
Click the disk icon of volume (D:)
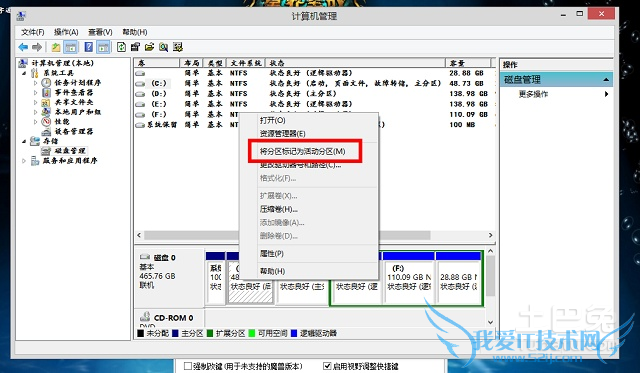pyautogui.click(x=140, y=94)
